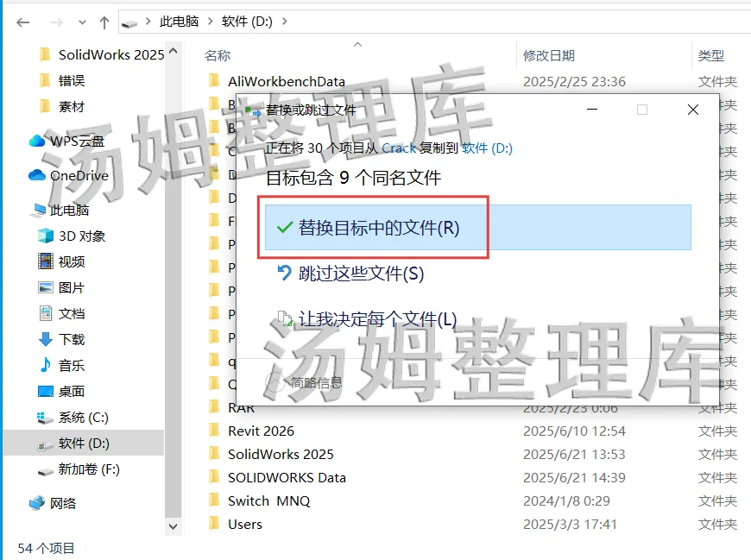Click the 软件 (D:) destination link in dialog
Screen dimensions: 751x560
pyautogui.click(x=487, y=148)
